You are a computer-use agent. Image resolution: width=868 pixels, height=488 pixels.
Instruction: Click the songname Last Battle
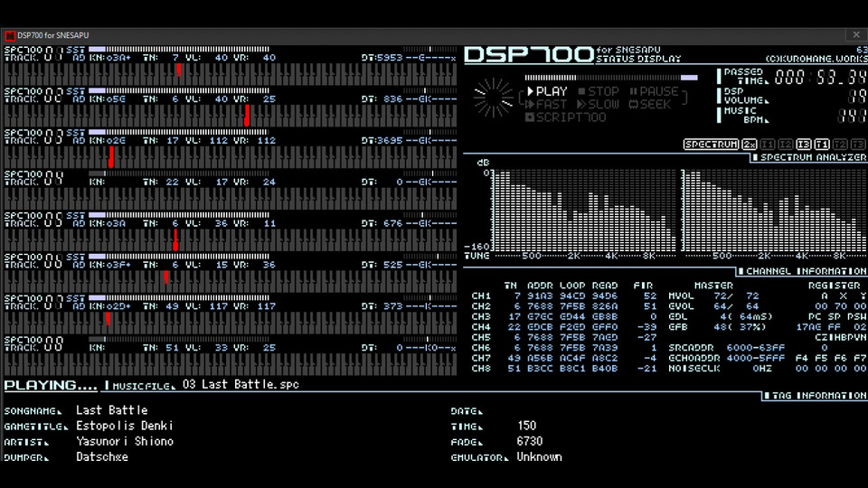pyautogui.click(x=112, y=410)
